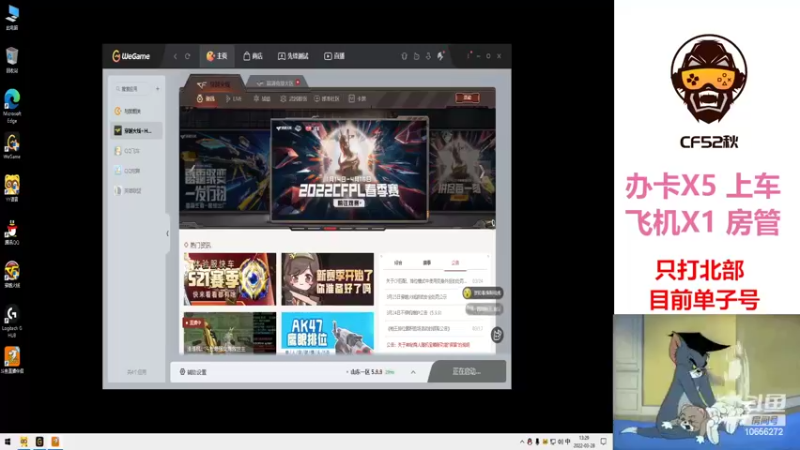Select the active red carousel indicator
This screenshot has height=450, width=800.
point(330,229)
